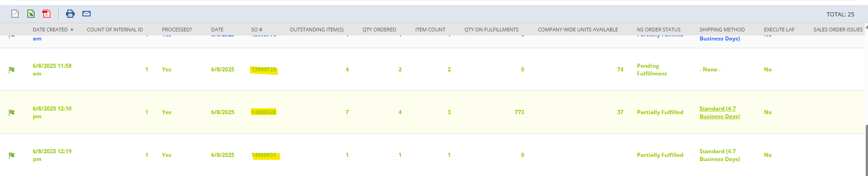The height and width of the screenshot is (176, 868).
Task: Click '- None -' shipping method value
Action: click(x=710, y=70)
